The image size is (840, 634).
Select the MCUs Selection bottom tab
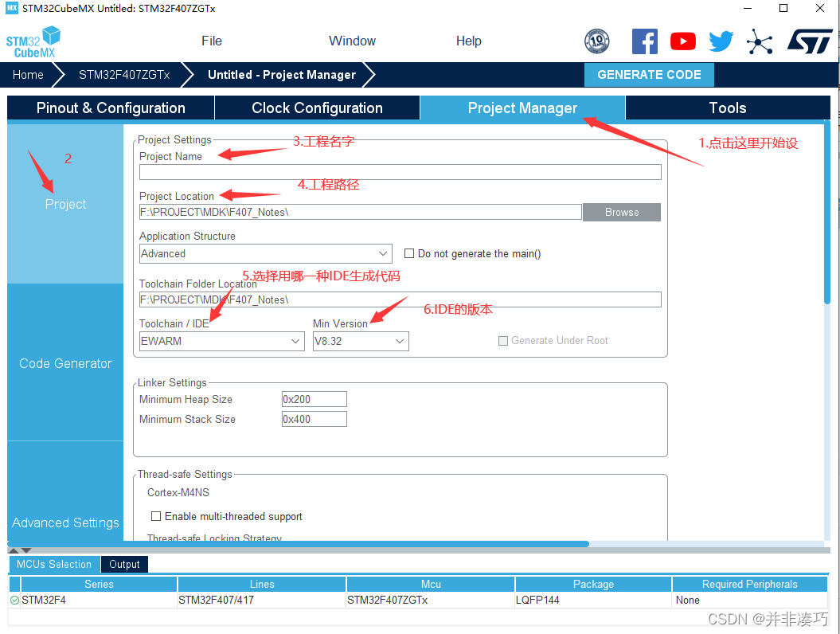click(54, 565)
